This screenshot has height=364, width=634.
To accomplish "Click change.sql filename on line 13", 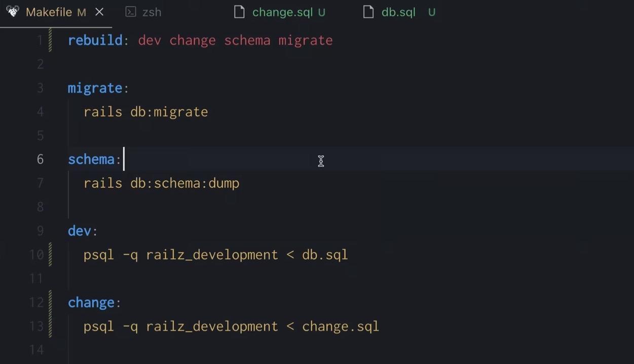I will click(340, 326).
